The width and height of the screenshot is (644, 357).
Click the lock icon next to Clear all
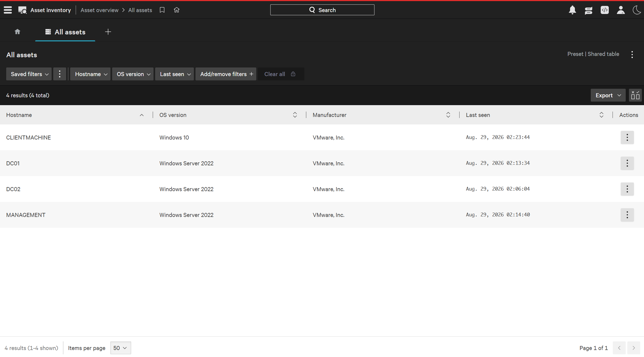(x=293, y=74)
